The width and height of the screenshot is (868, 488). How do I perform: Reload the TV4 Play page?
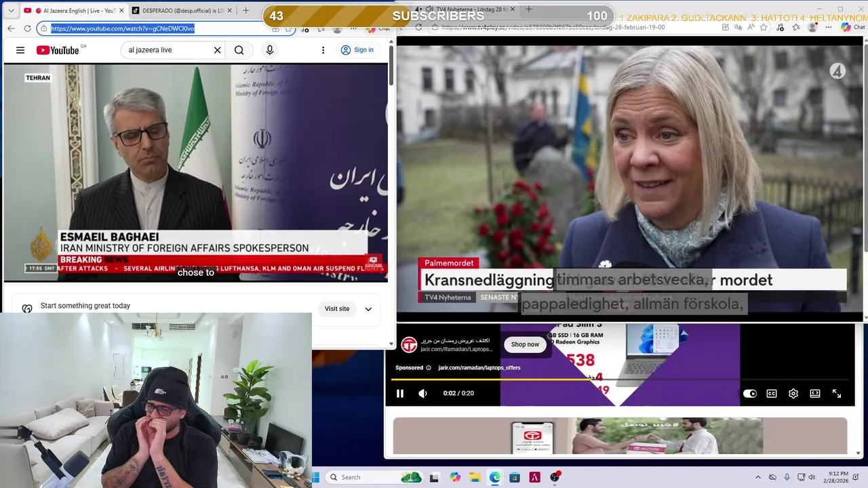coord(418,27)
